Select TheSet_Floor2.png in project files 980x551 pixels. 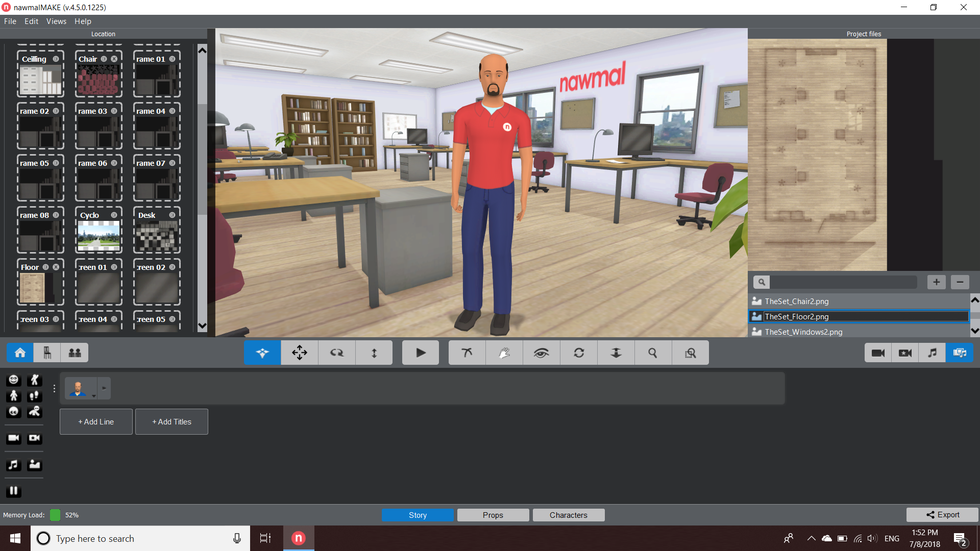(859, 316)
